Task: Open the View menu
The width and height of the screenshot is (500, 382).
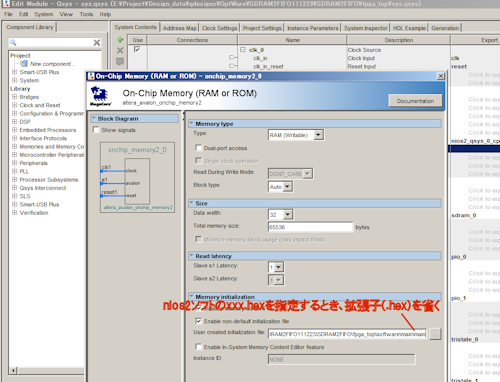Action: (66, 14)
